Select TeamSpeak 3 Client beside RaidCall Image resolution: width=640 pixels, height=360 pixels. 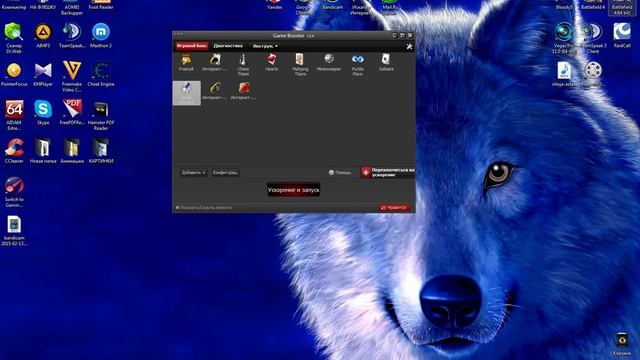coord(593,39)
